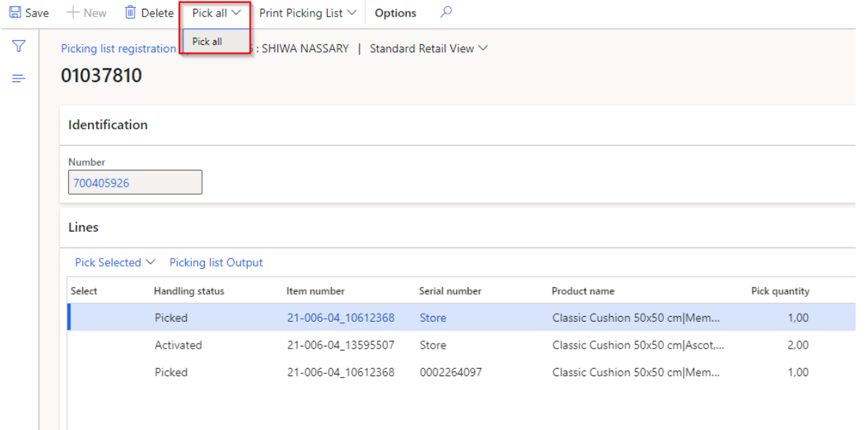This screenshot has height=430, width=868.
Task: Click the Delete trash bin icon
Action: (x=131, y=13)
